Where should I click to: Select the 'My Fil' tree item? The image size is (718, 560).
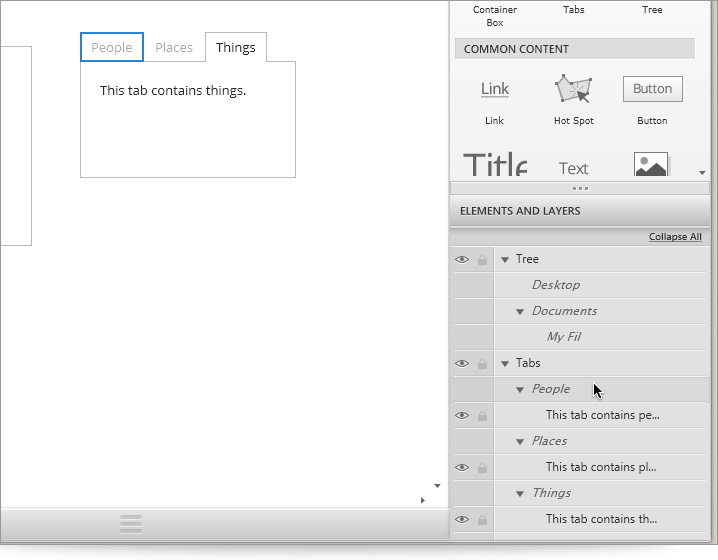click(564, 337)
